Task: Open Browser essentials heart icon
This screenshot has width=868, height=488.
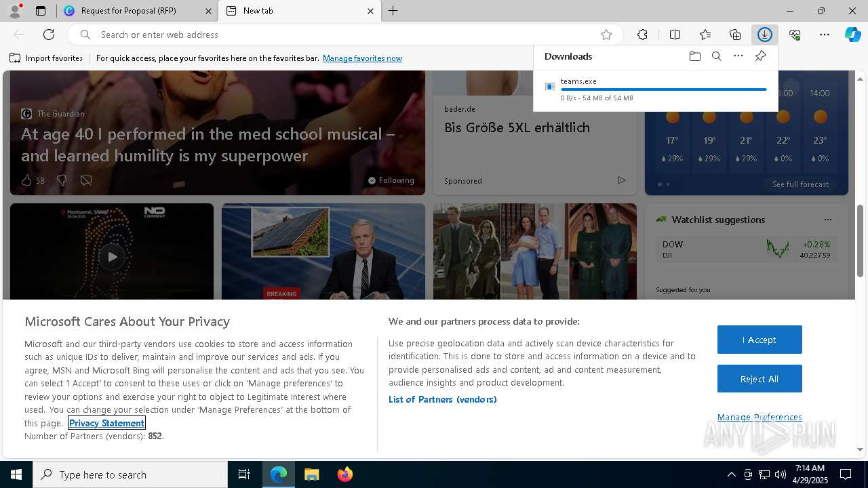Action: 795,35
